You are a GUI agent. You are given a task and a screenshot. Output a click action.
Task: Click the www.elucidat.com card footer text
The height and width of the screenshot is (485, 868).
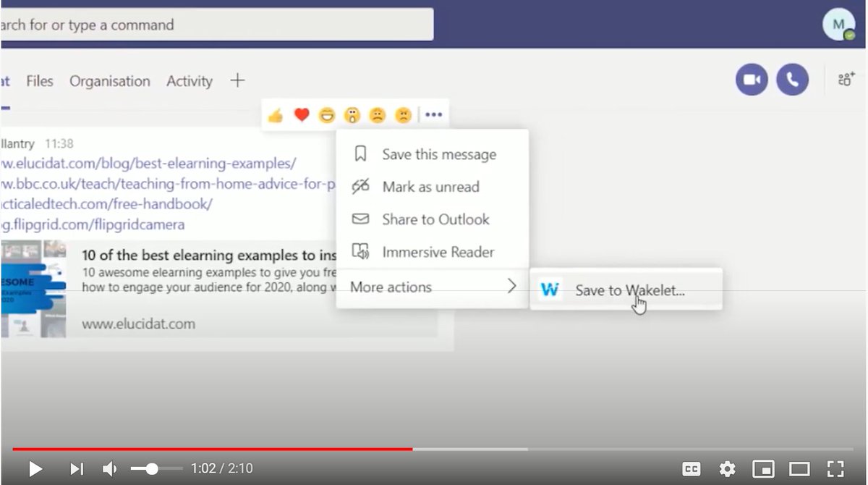138,324
